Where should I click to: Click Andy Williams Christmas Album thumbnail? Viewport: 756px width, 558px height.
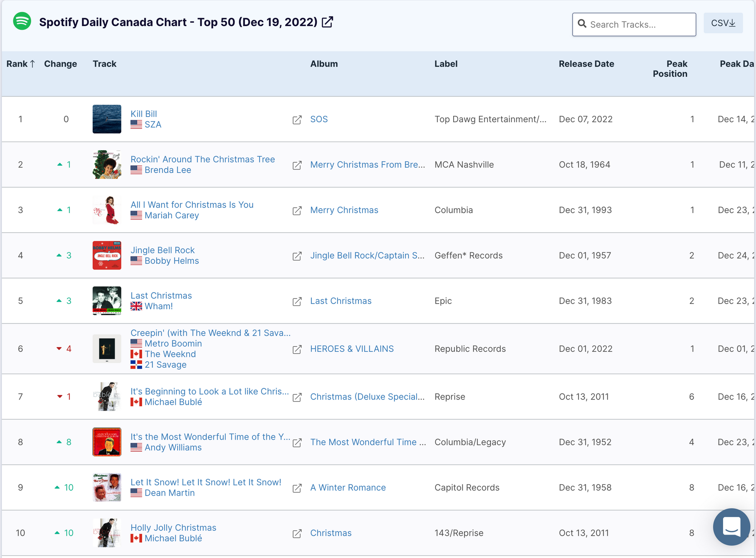tap(107, 442)
